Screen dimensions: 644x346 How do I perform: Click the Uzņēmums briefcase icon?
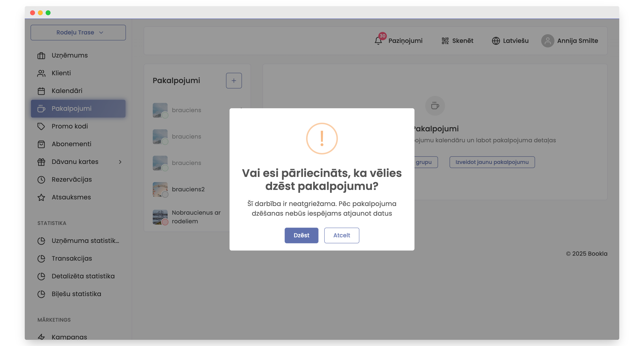coord(41,55)
